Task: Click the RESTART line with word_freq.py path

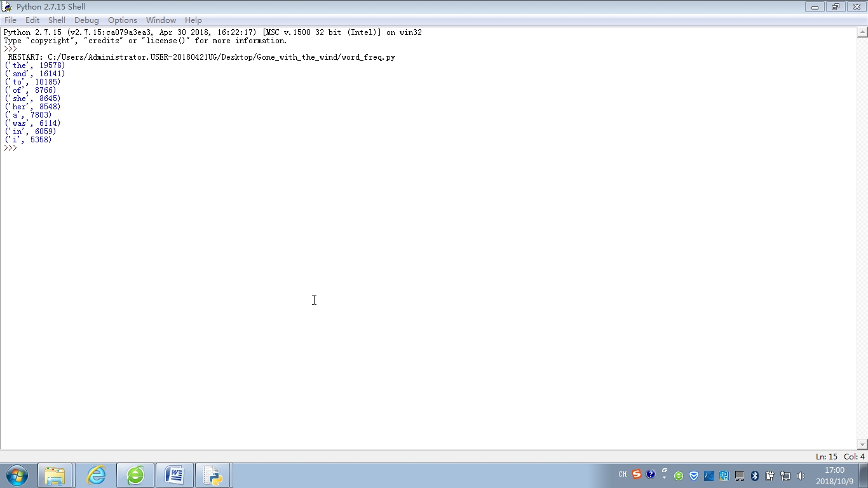Action: 201,57
